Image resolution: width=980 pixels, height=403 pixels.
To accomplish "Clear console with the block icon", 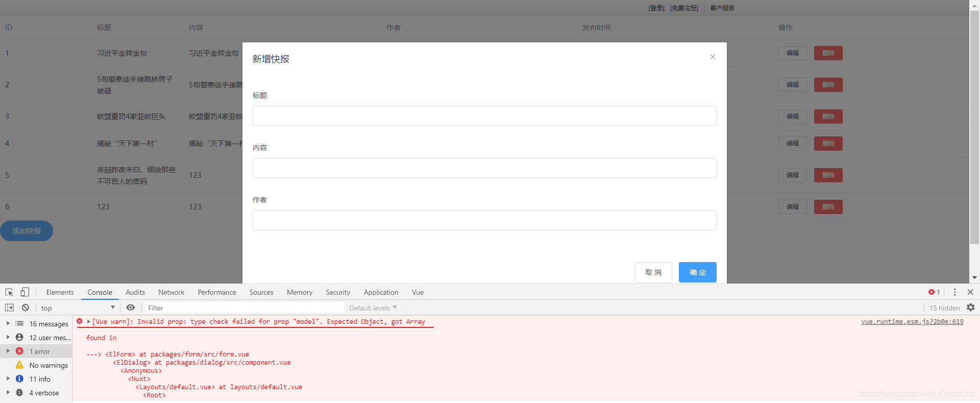I will click(x=26, y=307).
